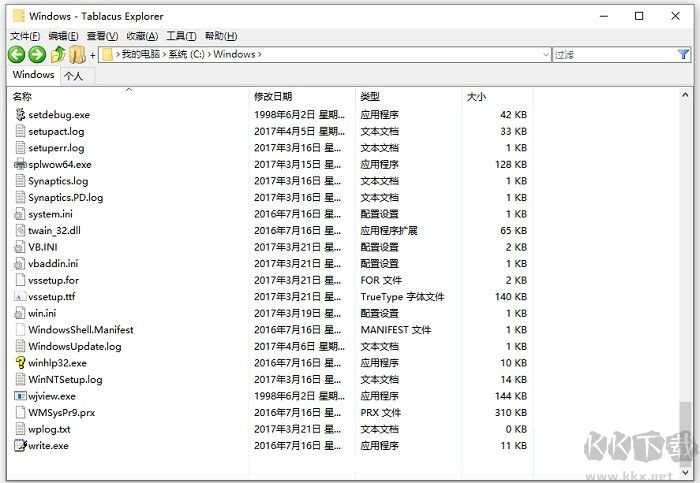
Task: Open the 工具(T) menu
Action: pos(181,36)
